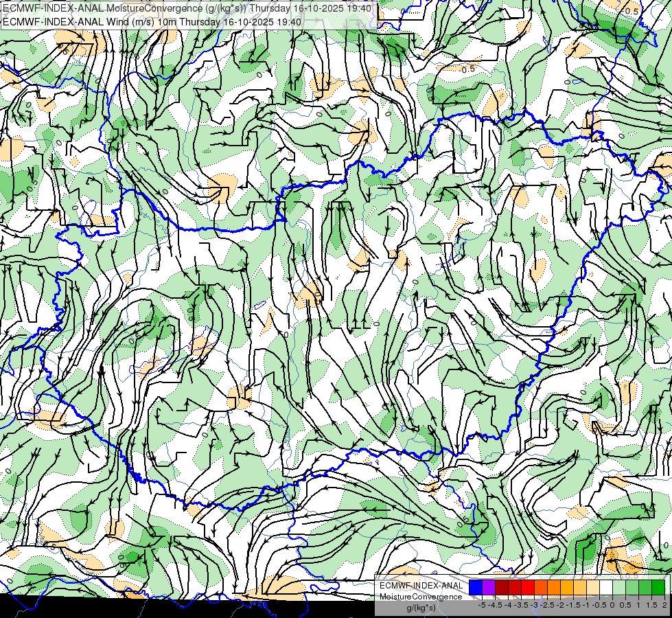Pick the darkest green legend swatch

coord(658,587)
